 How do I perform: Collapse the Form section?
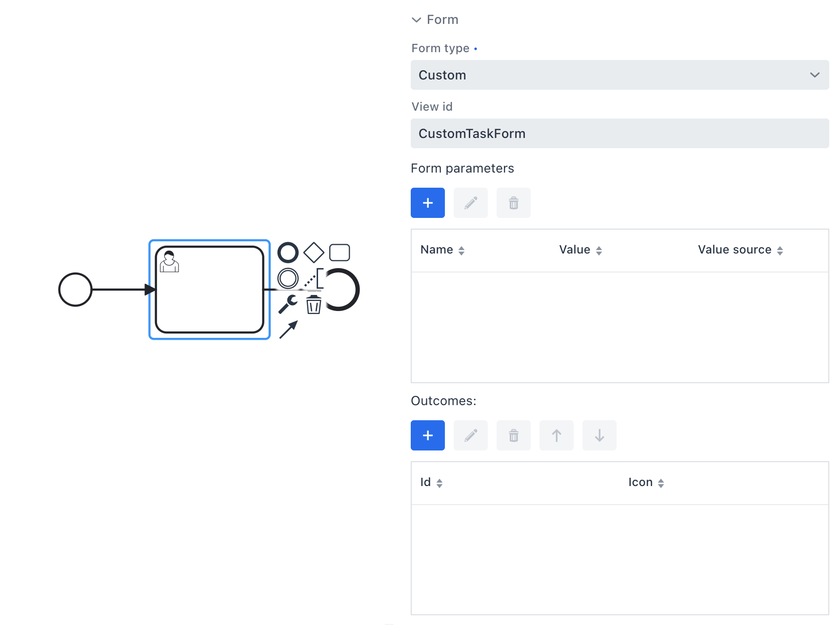pyautogui.click(x=416, y=20)
